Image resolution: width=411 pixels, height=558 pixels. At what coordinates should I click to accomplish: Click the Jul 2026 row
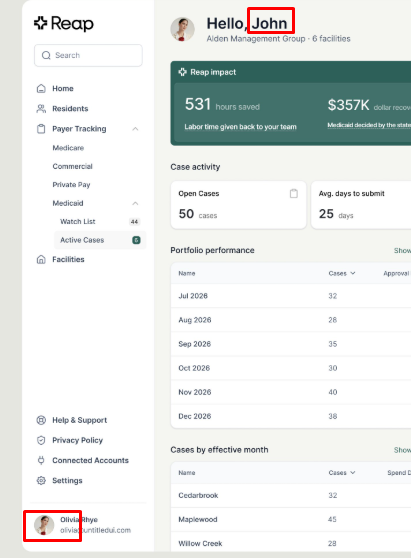click(x=291, y=296)
